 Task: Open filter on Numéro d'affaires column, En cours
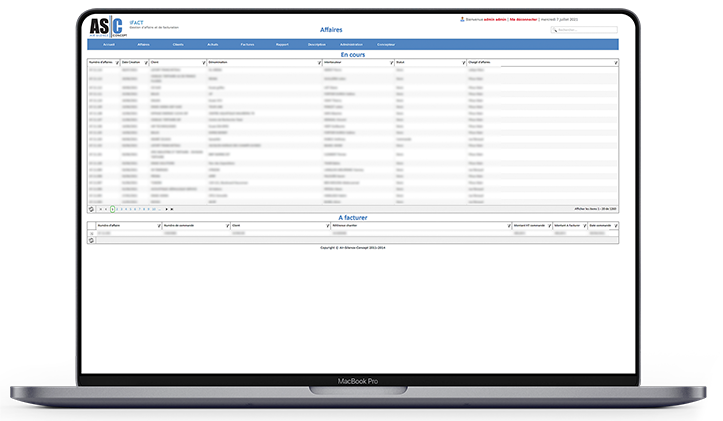pos(117,63)
